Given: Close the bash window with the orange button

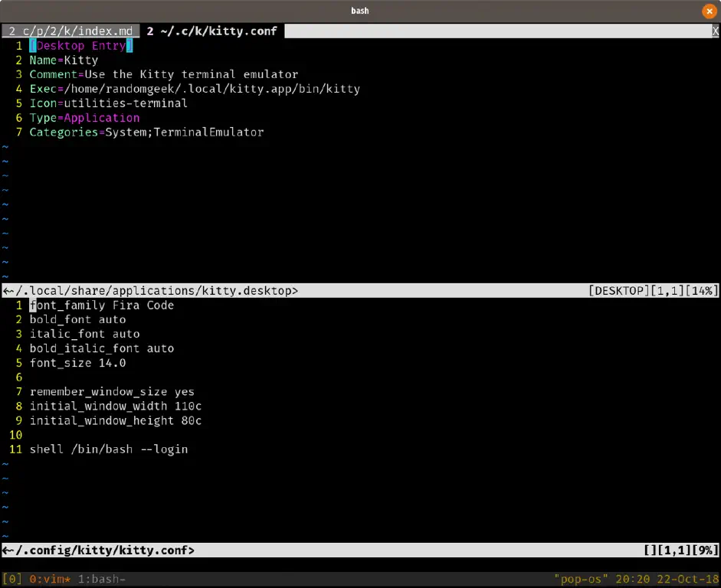Looking at the screenshot, I should pos(710,11).
